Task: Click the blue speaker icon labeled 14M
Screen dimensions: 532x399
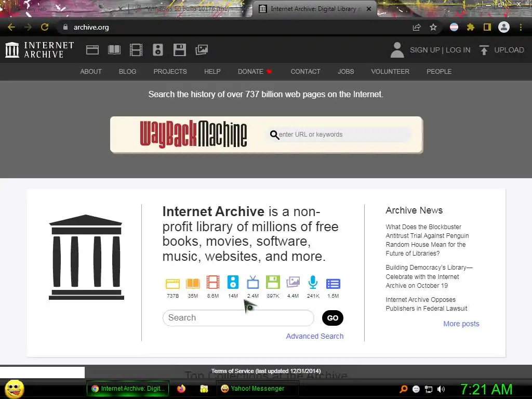Action: point(233,282)
